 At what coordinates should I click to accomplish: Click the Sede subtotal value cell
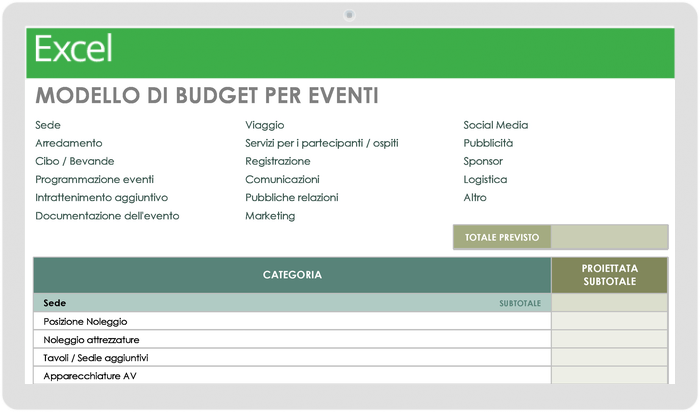coord(609,303)
